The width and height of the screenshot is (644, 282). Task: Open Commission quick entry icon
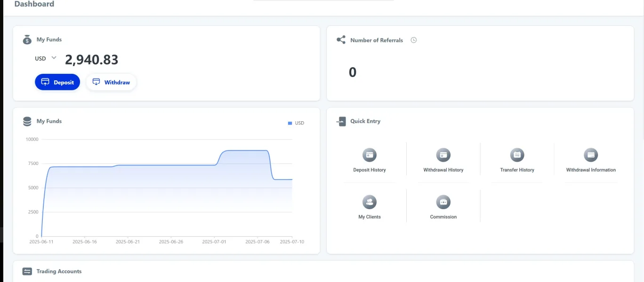pyautogui.click(x=443, y=203)
